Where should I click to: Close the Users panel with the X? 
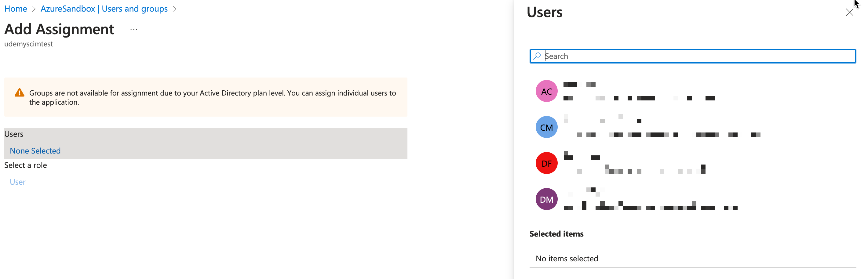pos(849,13)
